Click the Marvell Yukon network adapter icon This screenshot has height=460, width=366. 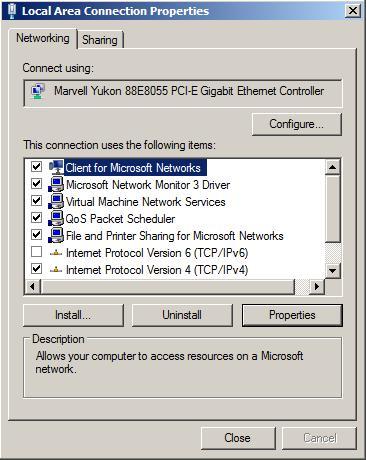click(x=38, y=92)
